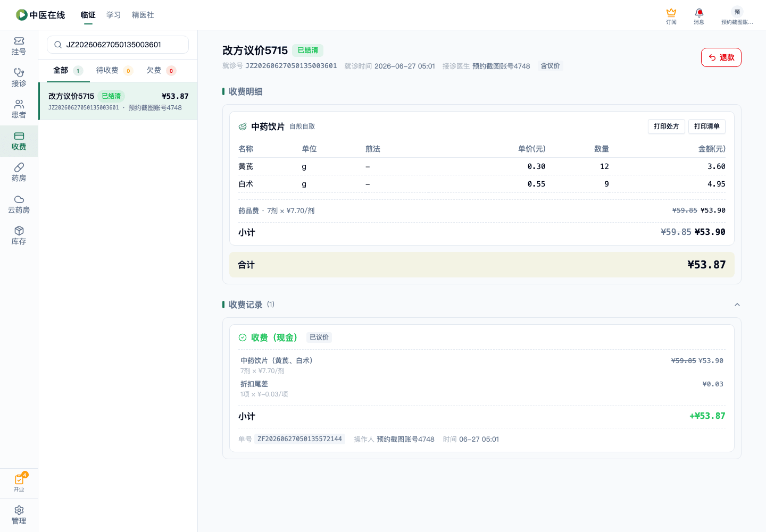
Task: Open the 患者 patients sidebar icon
Action: (x=19, y=109)
